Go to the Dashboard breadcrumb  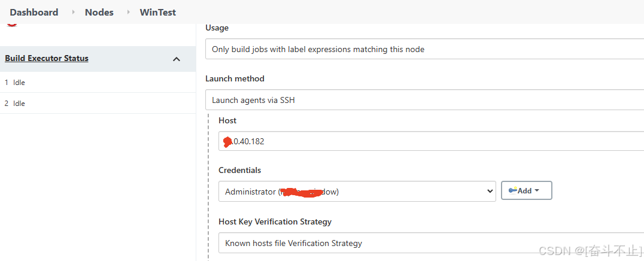[x=34, y=13]
